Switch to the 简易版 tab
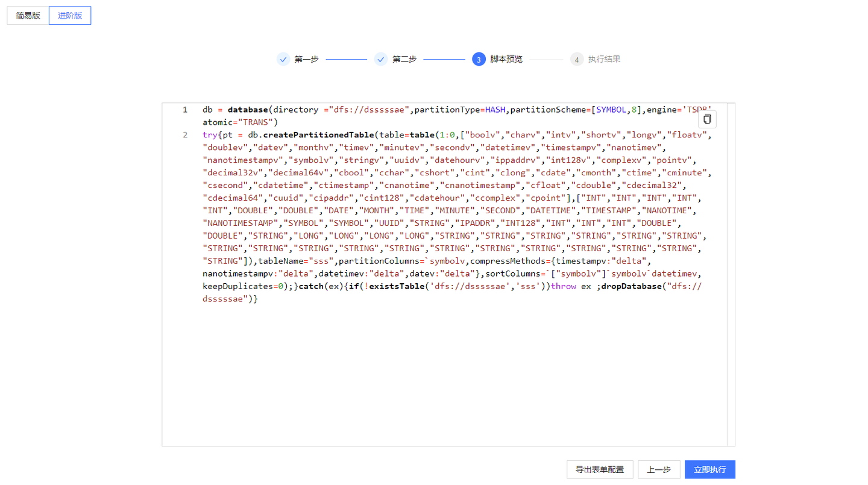868x485 pixels. (28, 16)
